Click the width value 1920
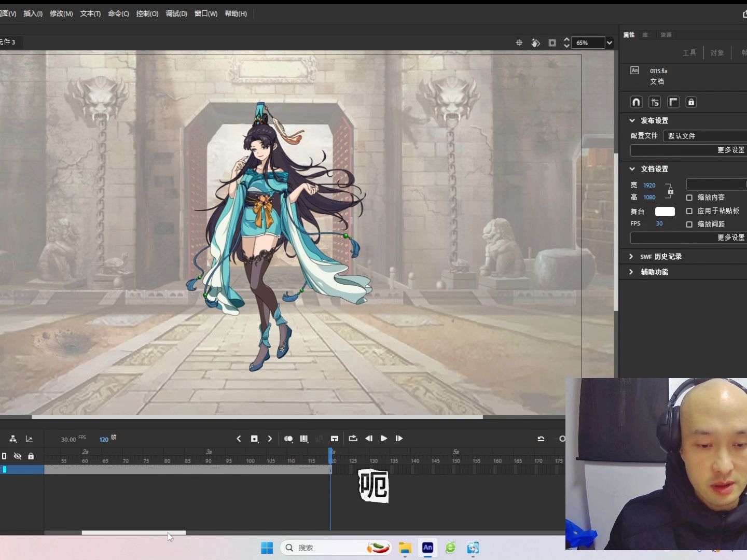Image resolution: width=747 pixels, height=560 pixels. [649, 185]
